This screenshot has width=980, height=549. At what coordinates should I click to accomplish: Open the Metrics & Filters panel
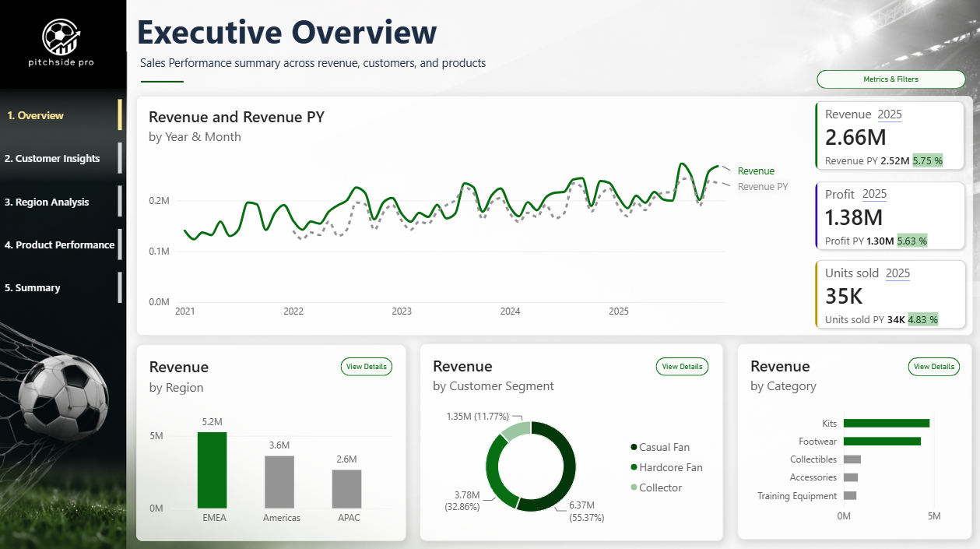tap(890, 79)
